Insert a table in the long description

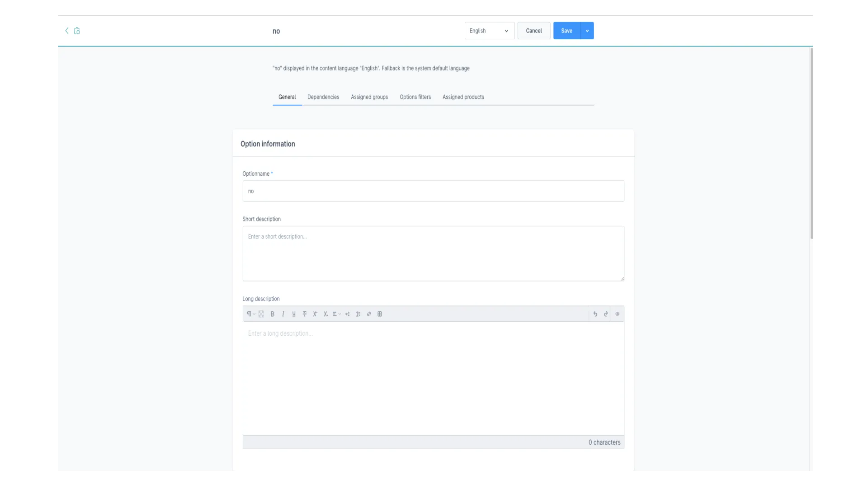tap(379, 314)
